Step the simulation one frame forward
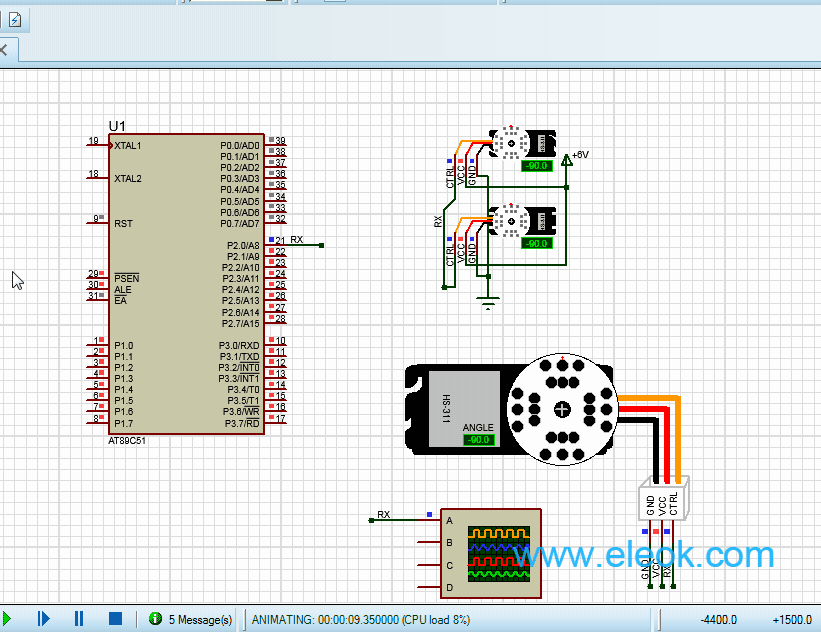The image size is (821, 632). tap(43, 619)
